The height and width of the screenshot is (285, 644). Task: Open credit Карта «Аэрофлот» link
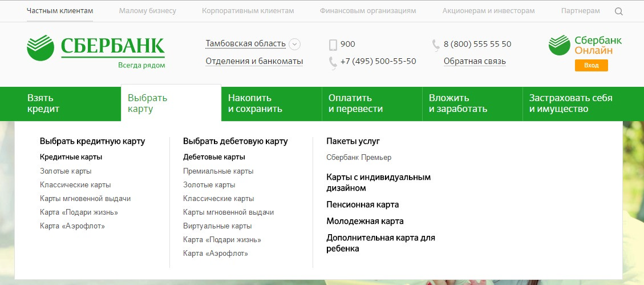pyautogui.click(x=72, y=226)
